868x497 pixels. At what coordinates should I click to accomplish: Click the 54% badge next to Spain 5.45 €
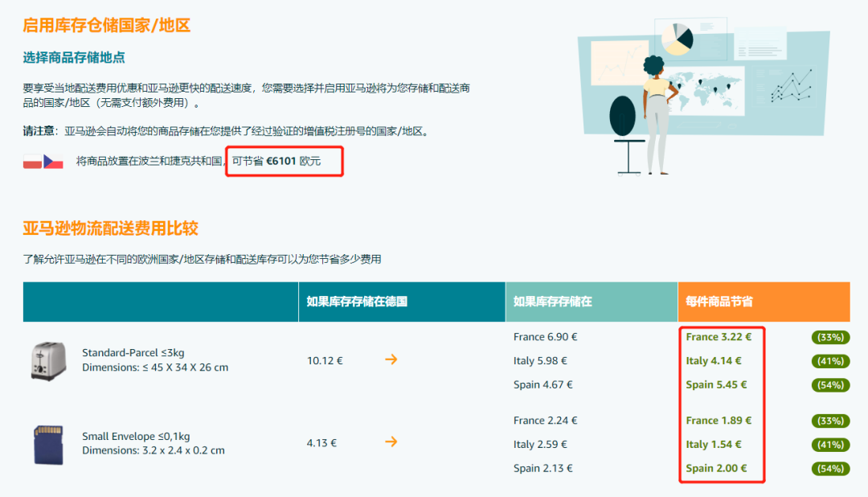(x=830, y=385)
